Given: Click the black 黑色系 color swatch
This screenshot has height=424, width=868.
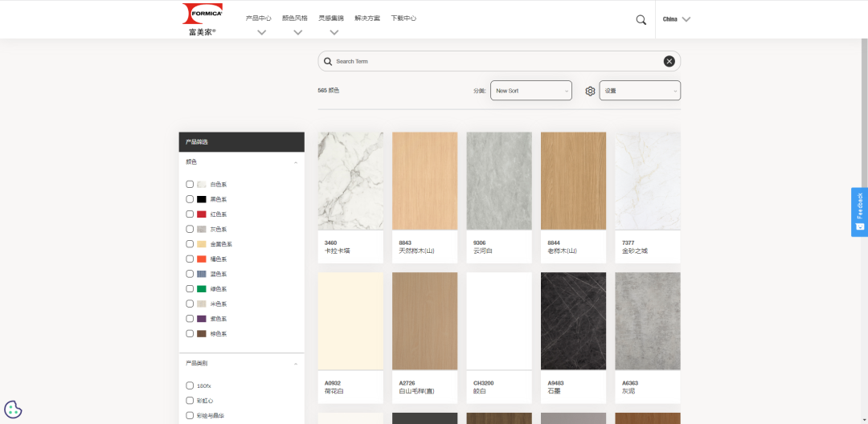Looking at the screenshot, I should tap(202, 199).
